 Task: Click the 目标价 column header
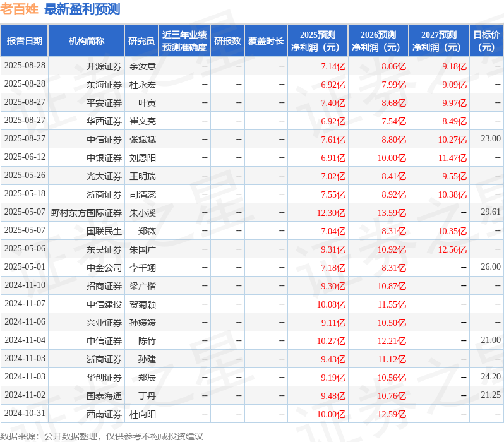point(487,40)
